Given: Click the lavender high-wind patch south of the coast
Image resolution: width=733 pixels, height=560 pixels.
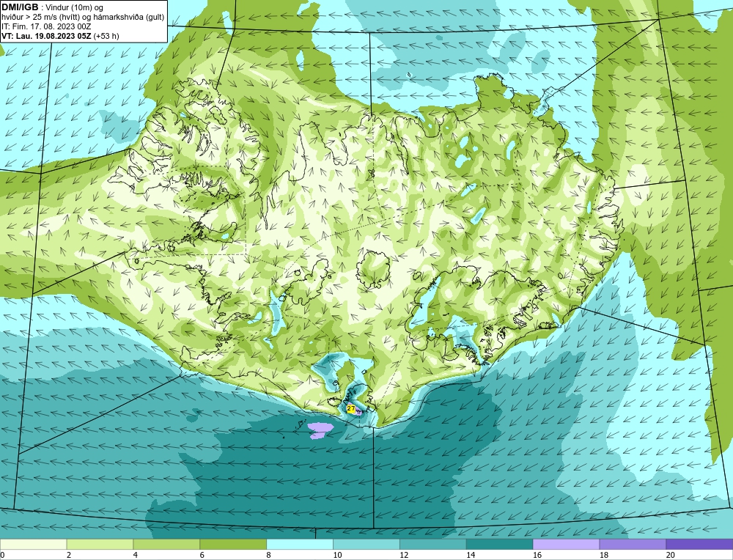Looking at the screenshot, I should [320, 430].
